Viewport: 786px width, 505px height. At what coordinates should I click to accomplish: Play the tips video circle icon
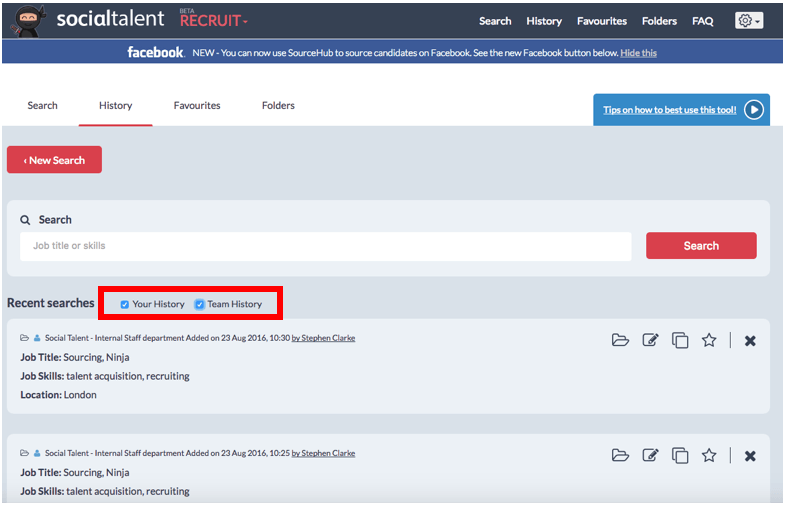(x=753, y=109)
